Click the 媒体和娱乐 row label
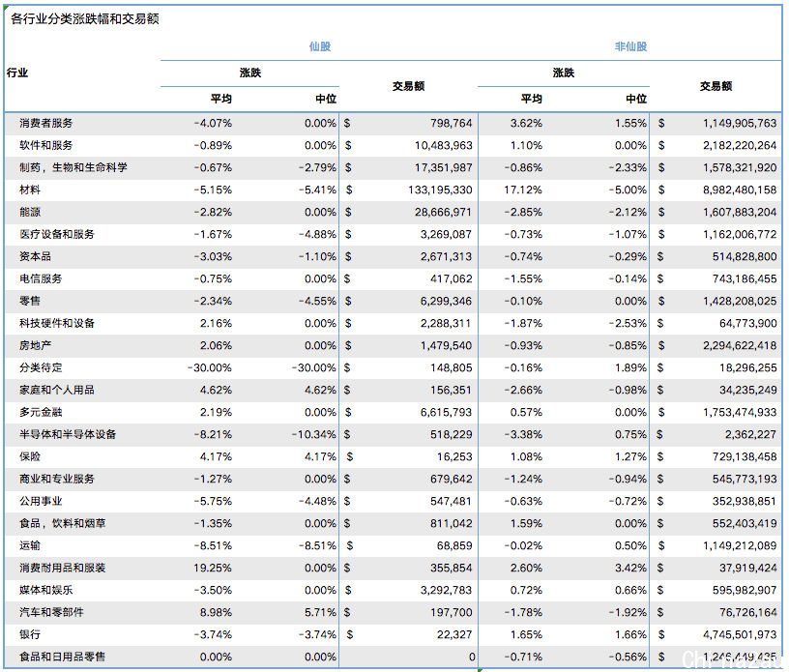Image resolution: width=789 pixels, height=672 pixels. 46,590
